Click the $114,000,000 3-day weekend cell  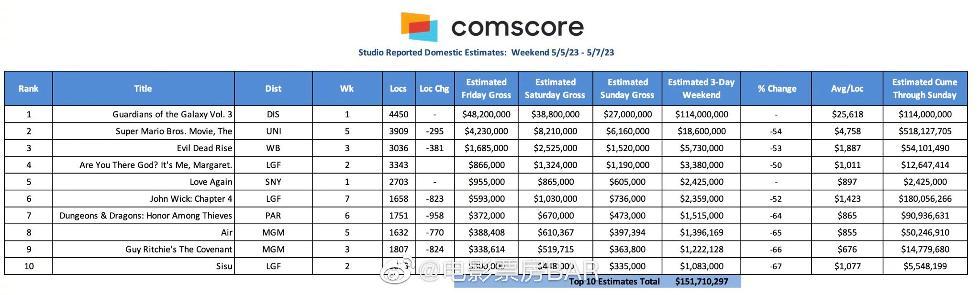[702, 114]
